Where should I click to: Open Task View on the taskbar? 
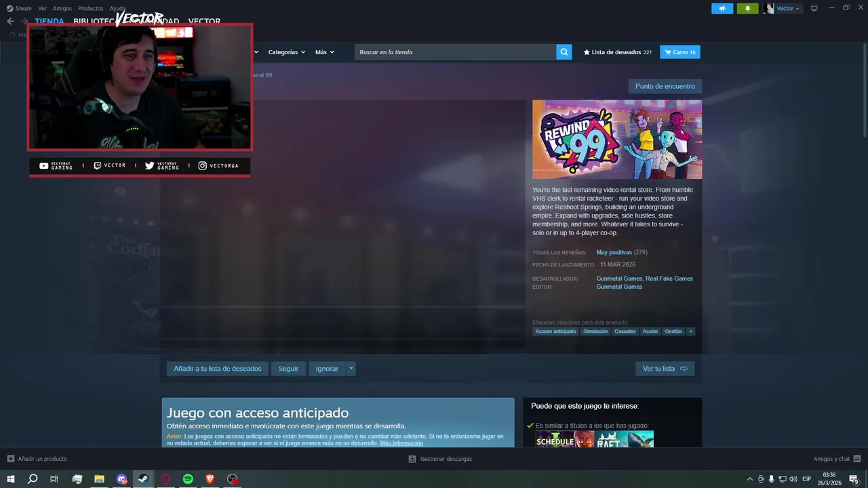[x=54, y=479]
